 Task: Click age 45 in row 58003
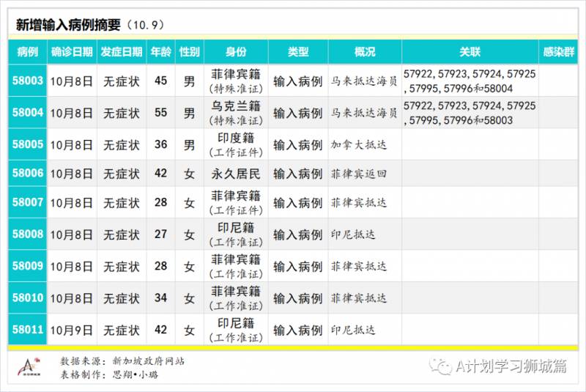(x=160, y=81)
